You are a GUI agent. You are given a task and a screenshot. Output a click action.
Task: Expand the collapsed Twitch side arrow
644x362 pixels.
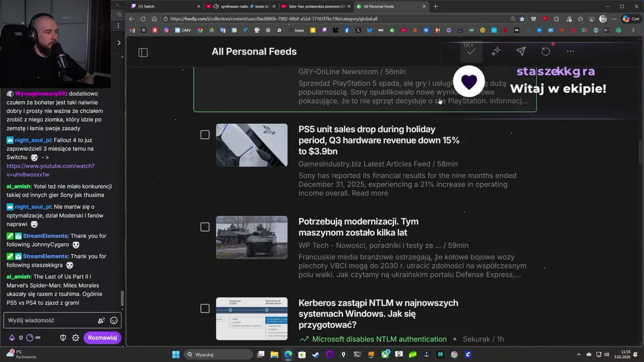119,43
